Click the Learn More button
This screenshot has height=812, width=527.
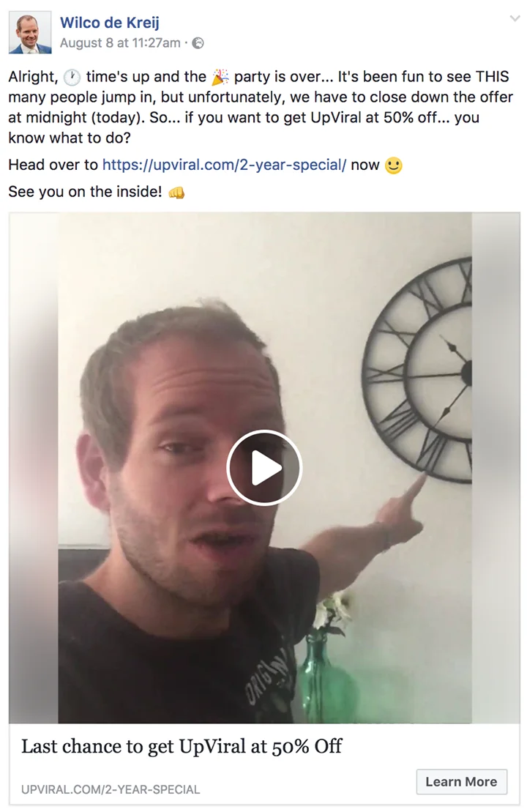(461, 781)
